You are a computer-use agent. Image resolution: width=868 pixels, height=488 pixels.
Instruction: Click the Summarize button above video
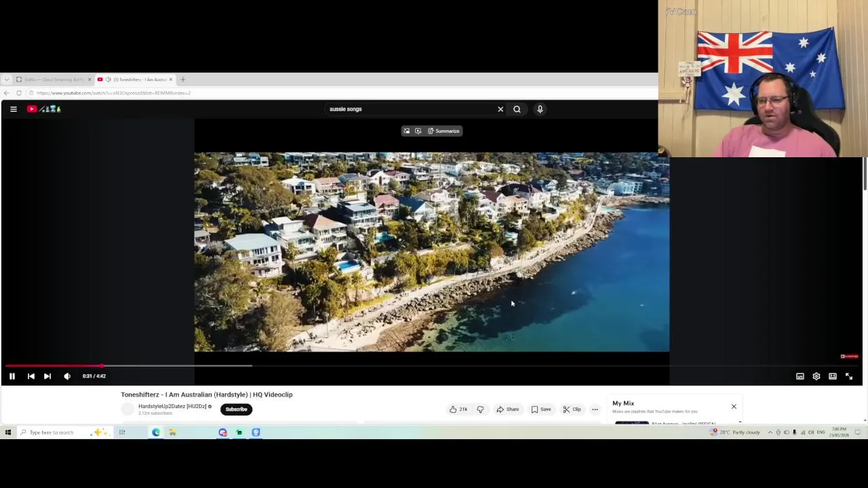443,131
